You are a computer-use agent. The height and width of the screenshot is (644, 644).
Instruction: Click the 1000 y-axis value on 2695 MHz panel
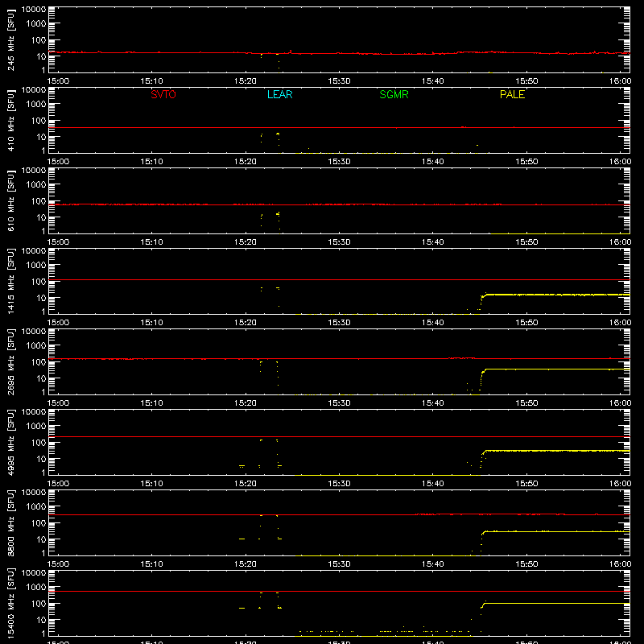coord(36,345)
